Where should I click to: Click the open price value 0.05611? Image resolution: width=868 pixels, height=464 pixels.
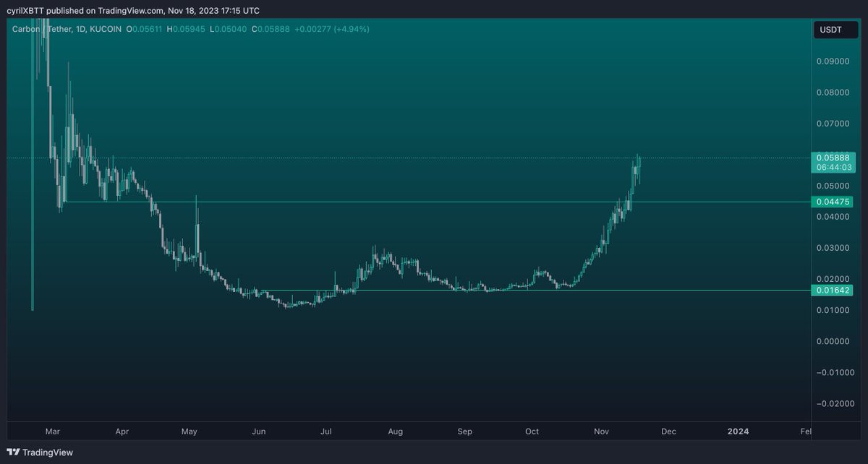144,30
